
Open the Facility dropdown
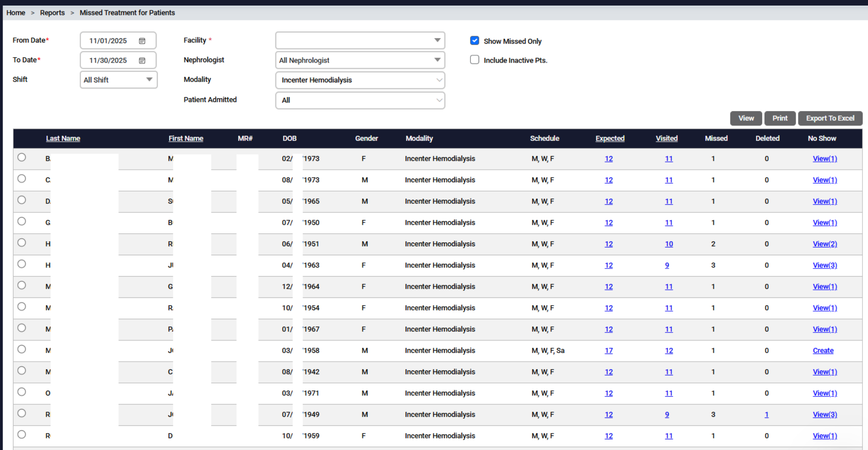pos(360,40)
